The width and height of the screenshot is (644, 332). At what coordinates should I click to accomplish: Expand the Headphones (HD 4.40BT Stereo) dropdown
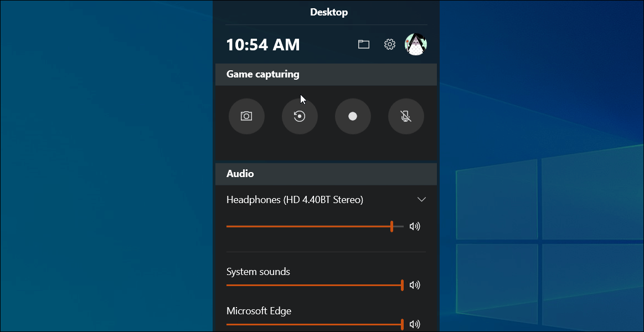(421, 199)
